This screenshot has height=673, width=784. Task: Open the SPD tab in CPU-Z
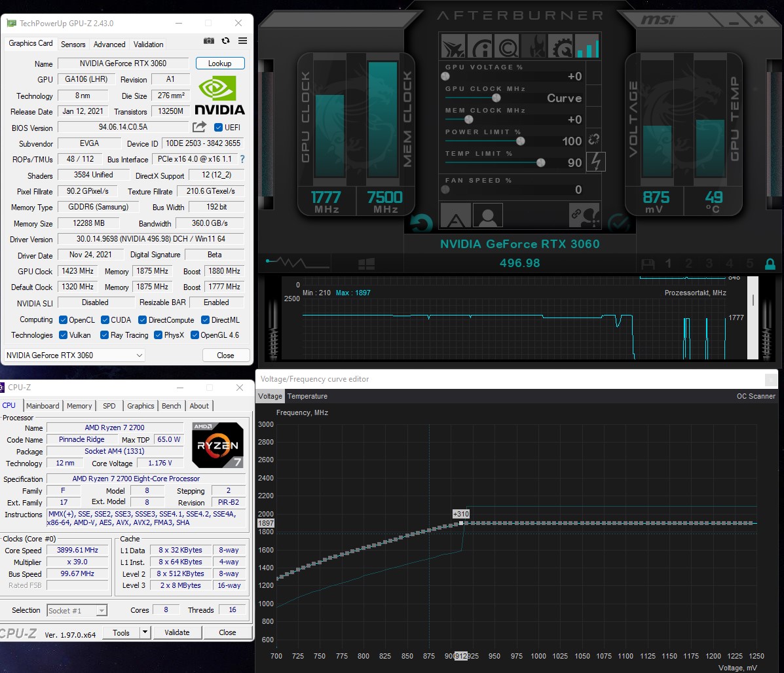click(109, 406)
